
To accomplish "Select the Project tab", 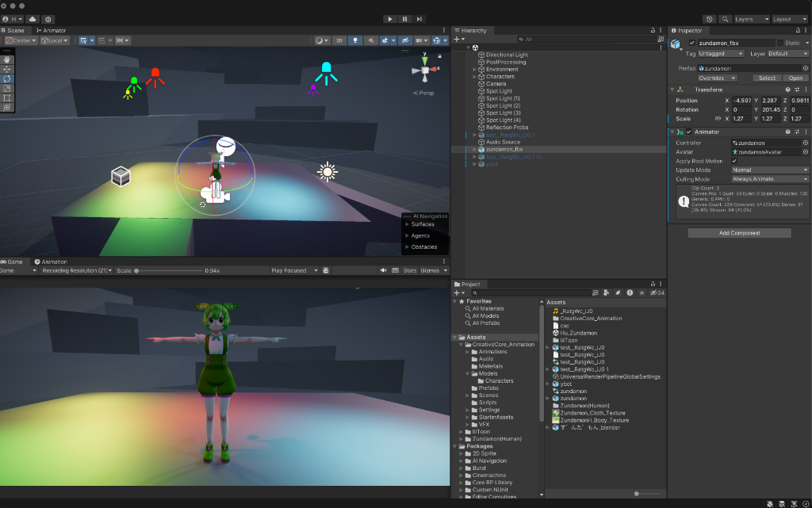I will tap(467, 284).
